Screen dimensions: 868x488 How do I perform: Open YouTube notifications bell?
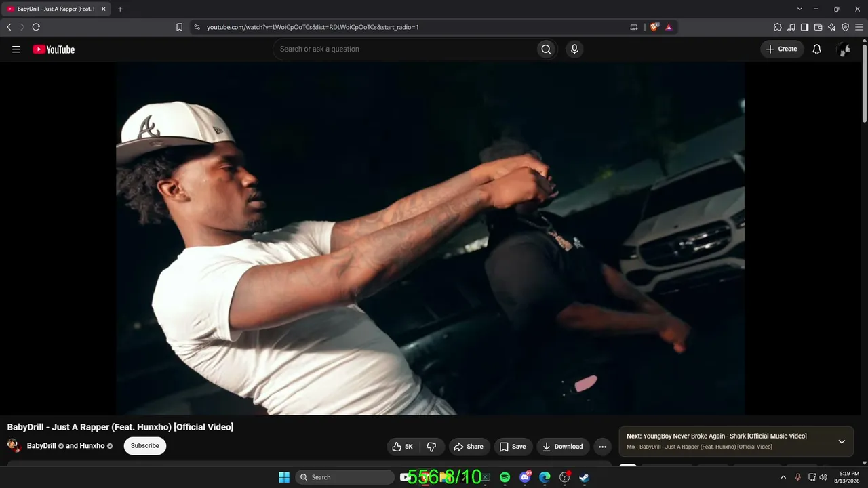pyautogui.click(x=817, y=49)
